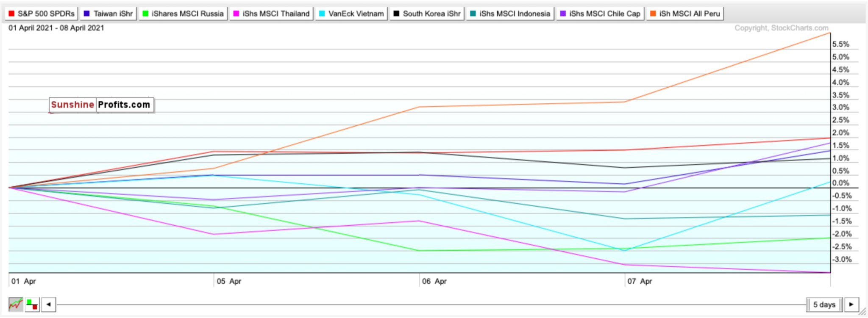The height and width of the screenshot is (318, 868).
Task: Click the -3.0% axis value
Action: 842,260
